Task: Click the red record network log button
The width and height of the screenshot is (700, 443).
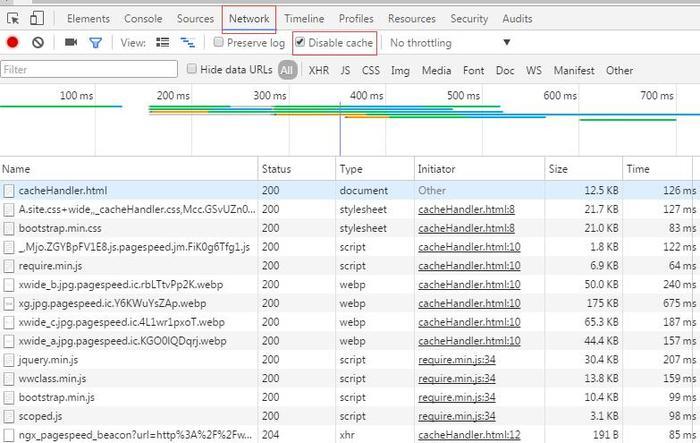Action: point(12,42)
